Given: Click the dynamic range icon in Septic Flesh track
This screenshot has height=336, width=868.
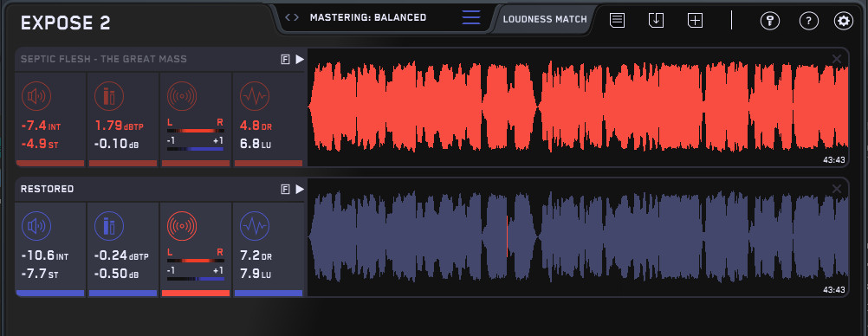Looking at the screenshot, I should [x=255, y=96].
